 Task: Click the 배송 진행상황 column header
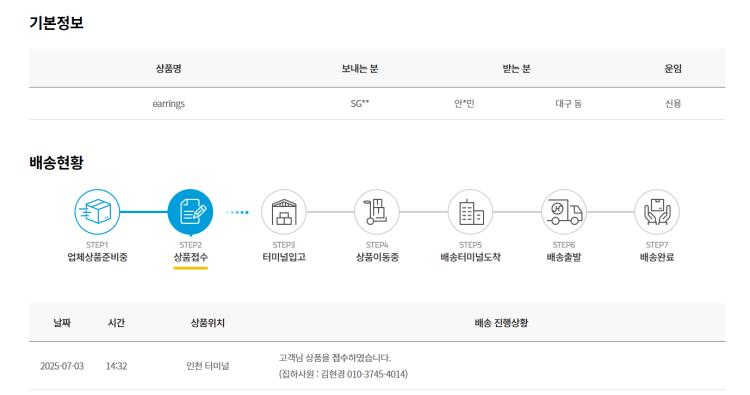point(501,323)
